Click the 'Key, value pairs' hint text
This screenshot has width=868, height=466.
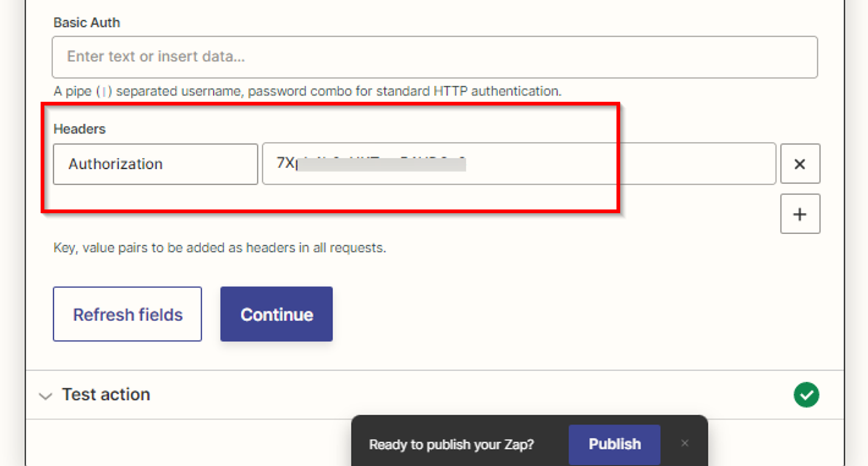[219, 248]
